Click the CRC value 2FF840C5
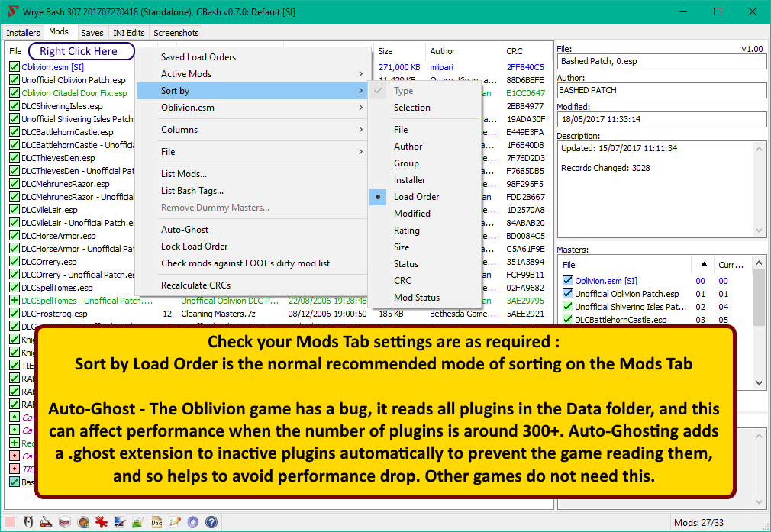 (525, 67)
